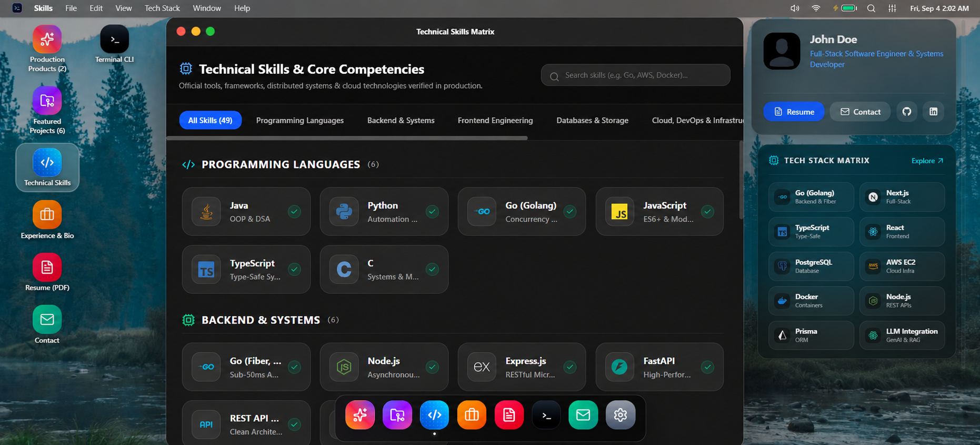Click the purple folder dock icon
Viewport: 980px width, 445px height.
click(397, 415)
